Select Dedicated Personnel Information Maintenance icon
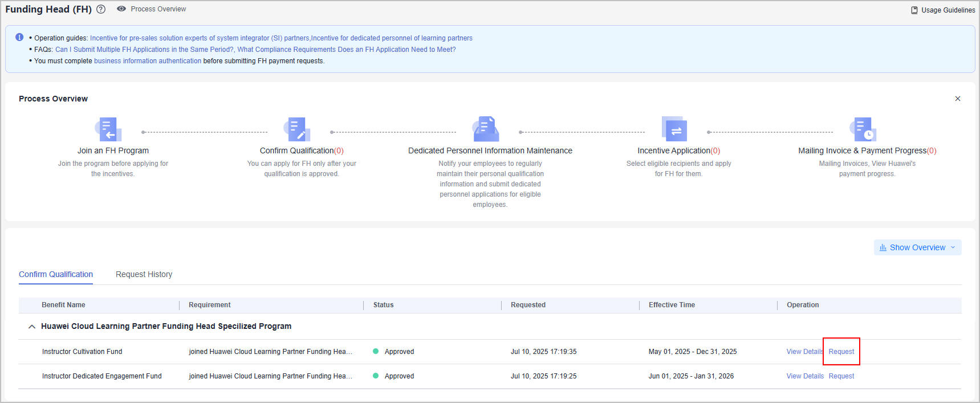This screenshot has height=403, width=980. 486,129
